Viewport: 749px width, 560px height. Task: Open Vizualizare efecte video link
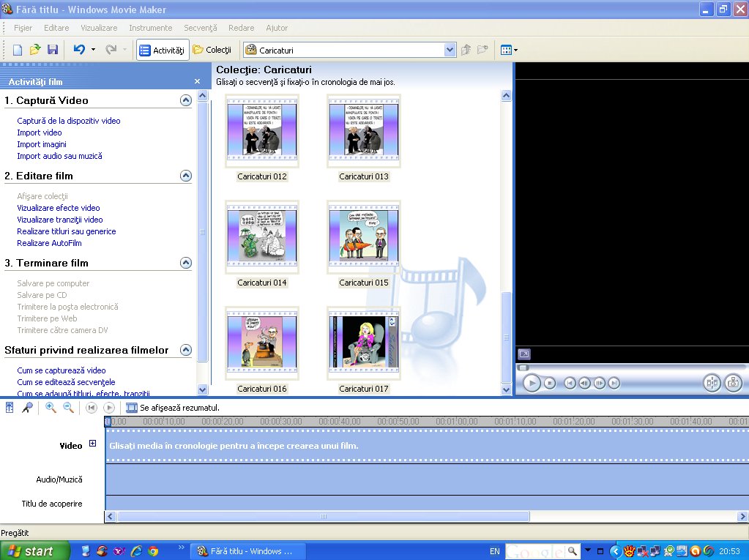59,208
